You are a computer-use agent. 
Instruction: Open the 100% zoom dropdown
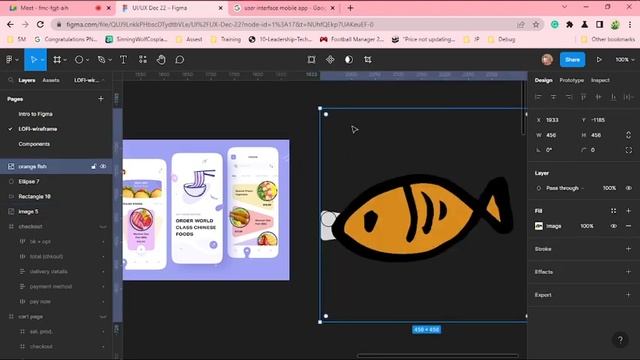(625, 60)
